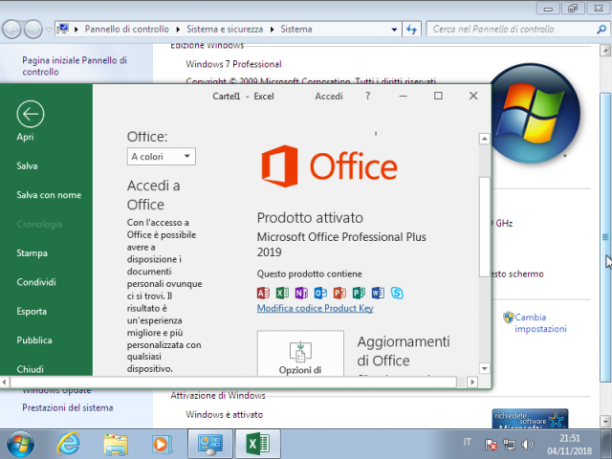
Task: Open the Excel help question mark
Action: point(367,96)
